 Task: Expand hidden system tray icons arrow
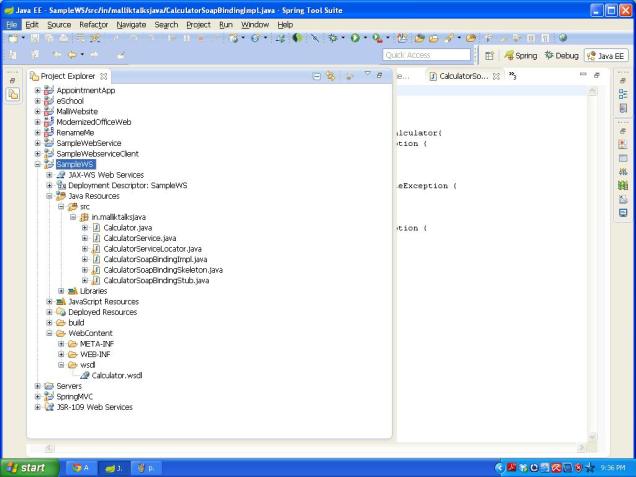pyautogui.click(x=499, y=468)
